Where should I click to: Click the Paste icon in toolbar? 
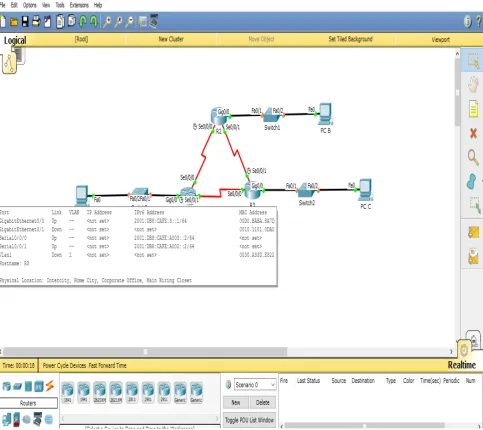coord(72,21)
